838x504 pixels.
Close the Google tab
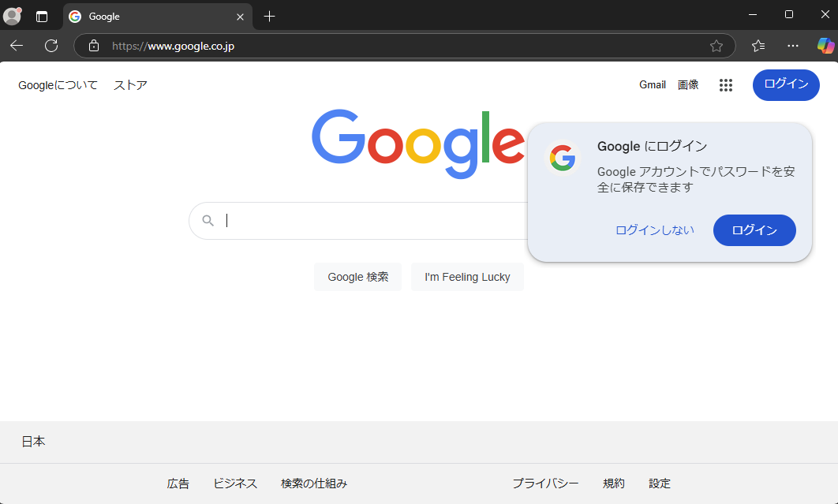[240, 17]
